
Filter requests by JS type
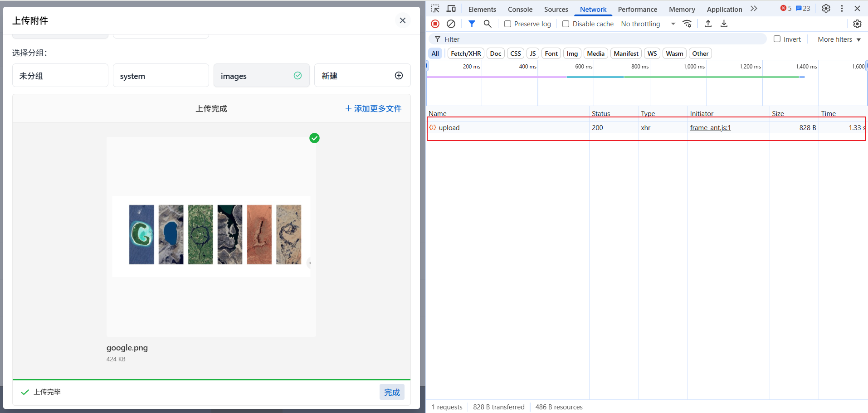(533, 53)
